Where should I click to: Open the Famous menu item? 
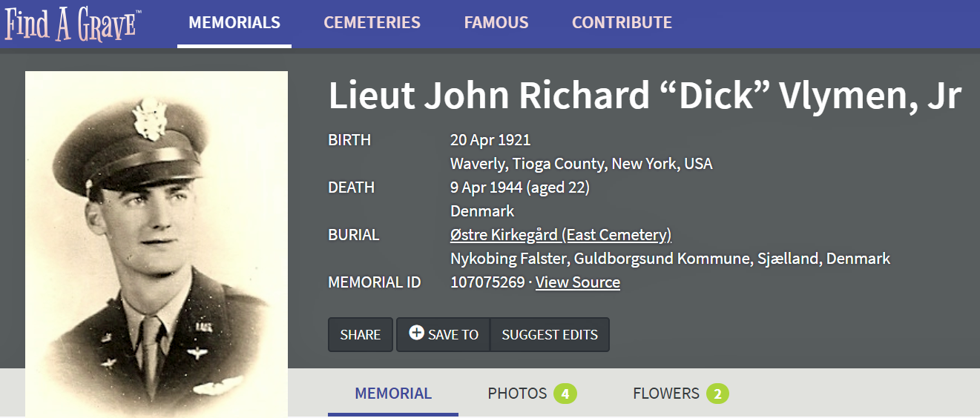click(x=496, y=23)
